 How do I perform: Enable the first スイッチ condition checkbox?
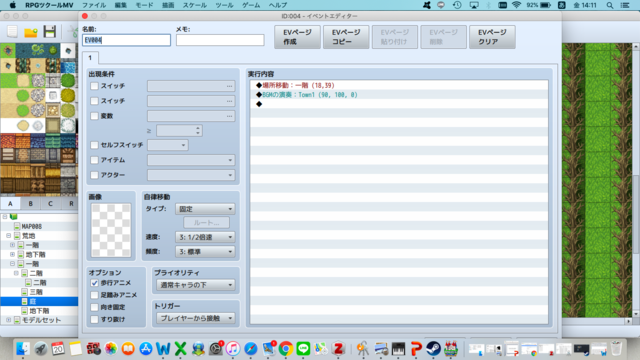[94, 86]
